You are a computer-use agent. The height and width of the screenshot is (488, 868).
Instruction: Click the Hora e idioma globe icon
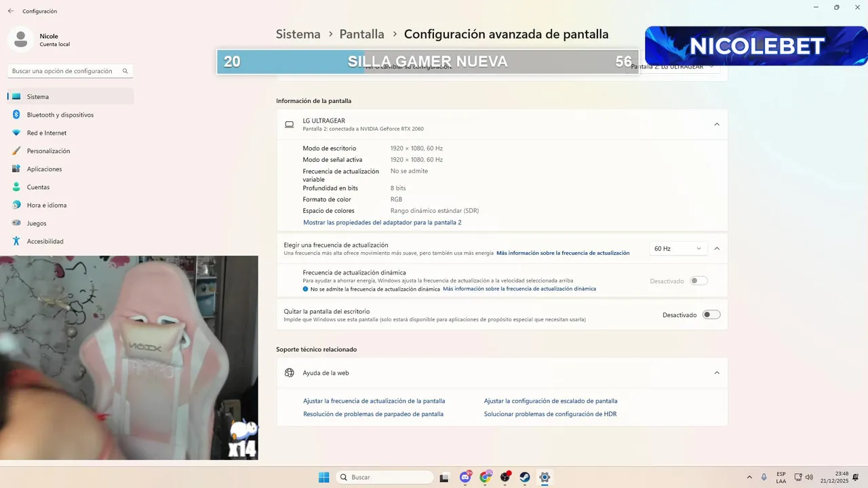(x=16, y=205)
